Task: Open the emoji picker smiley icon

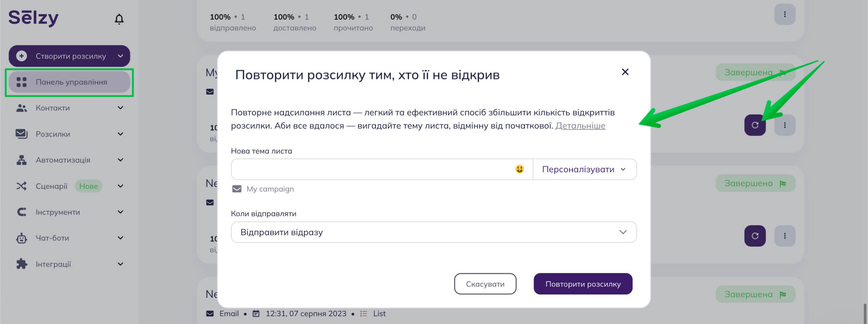Action: click(519, 169)
